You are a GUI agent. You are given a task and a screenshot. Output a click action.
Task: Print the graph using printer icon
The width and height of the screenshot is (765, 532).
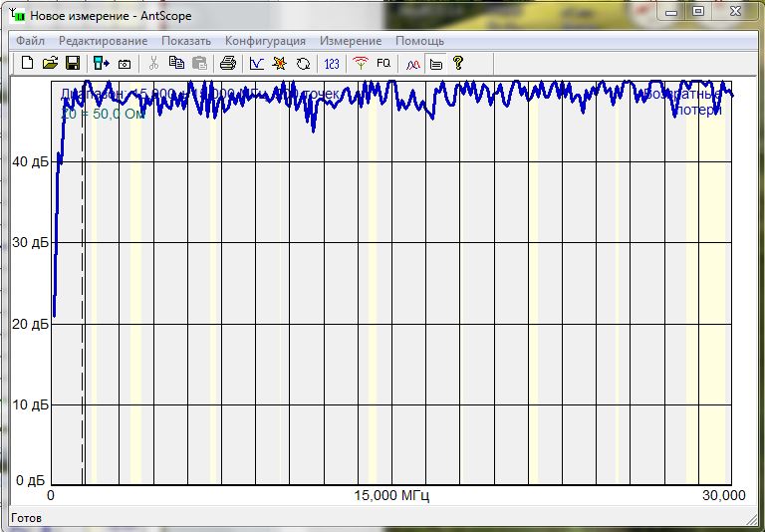228,63
